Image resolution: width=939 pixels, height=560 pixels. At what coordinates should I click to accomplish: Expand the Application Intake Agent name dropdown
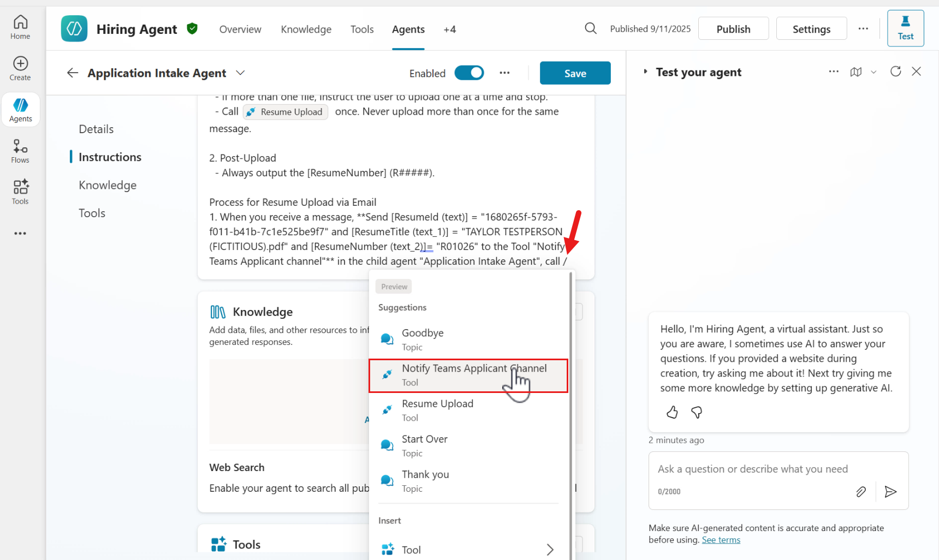coord(241,73)
